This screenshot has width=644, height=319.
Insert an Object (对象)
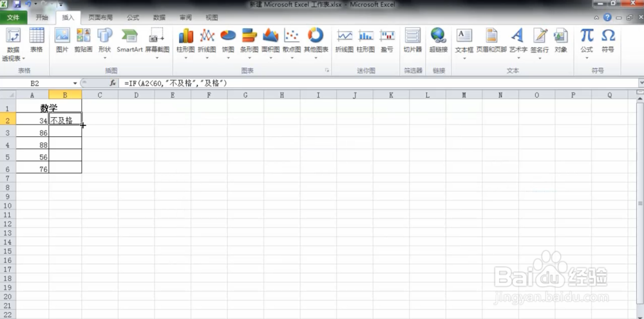tap(561, 41)
